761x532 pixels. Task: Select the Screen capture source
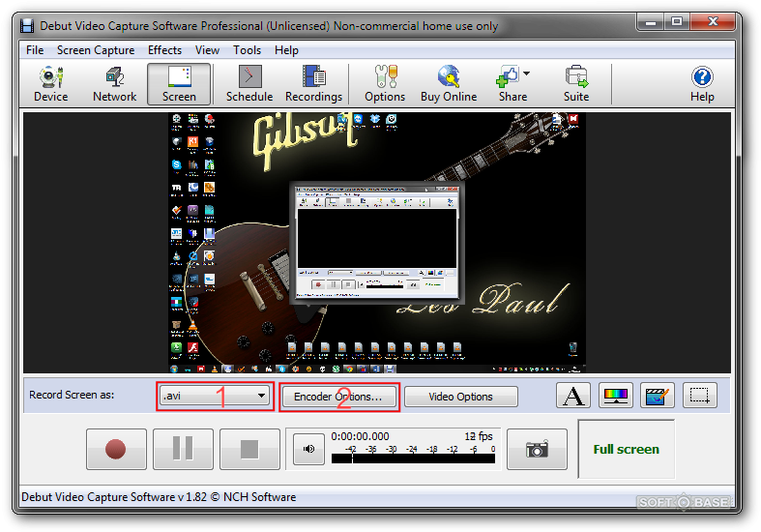click(179, 84)
